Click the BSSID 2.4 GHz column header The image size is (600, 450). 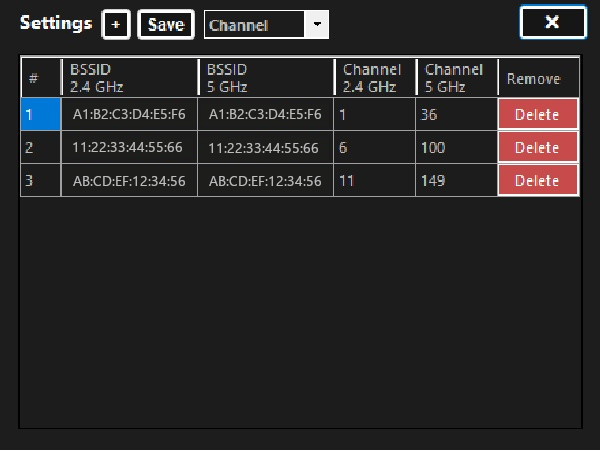(129, 77)
